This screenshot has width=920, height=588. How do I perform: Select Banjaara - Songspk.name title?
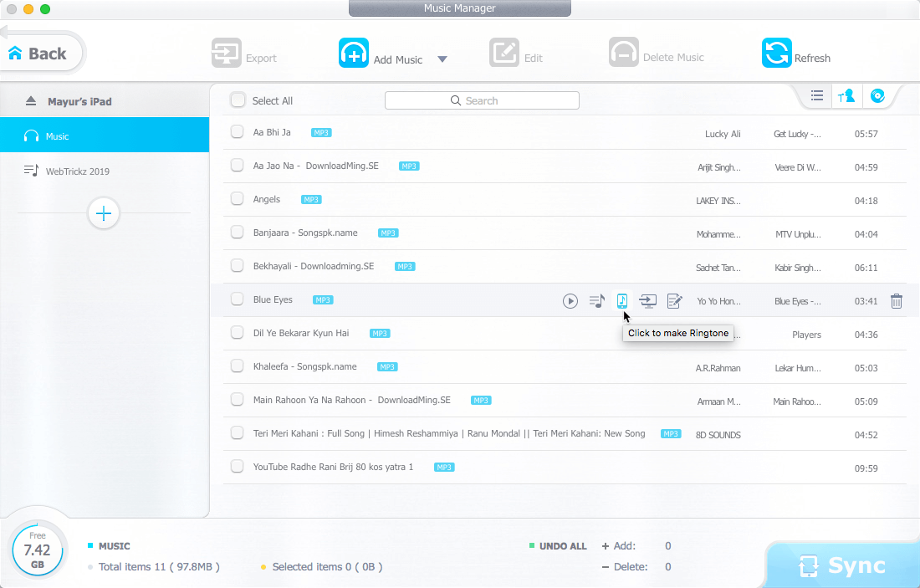[x=305, y=233]
